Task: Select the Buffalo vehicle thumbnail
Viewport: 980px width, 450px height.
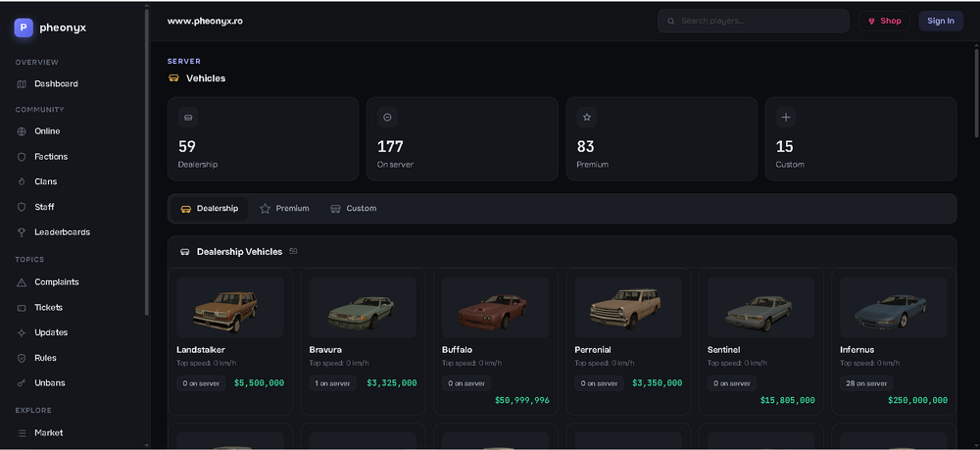Action: tap(496, 308)
